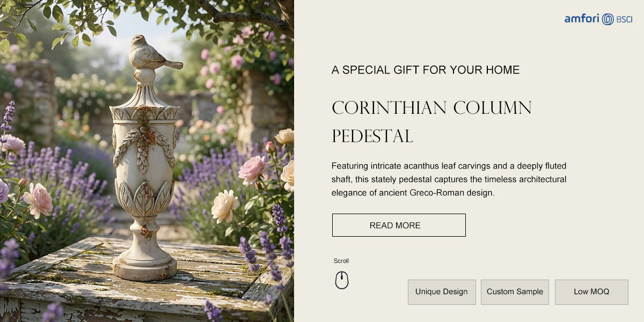The height and width of the screenshot is (322, 644).
Task: Click the scroll mouse icon
Action: 342,280
